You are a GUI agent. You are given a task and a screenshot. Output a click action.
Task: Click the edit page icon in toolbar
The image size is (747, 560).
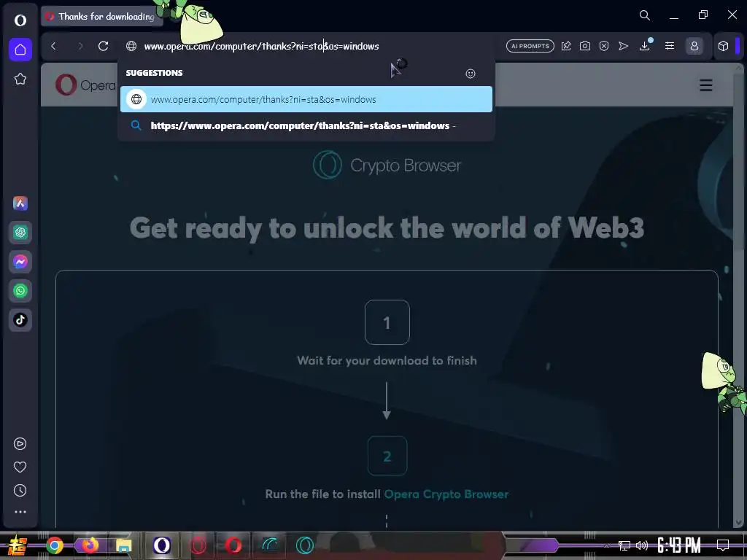point(566,46)
